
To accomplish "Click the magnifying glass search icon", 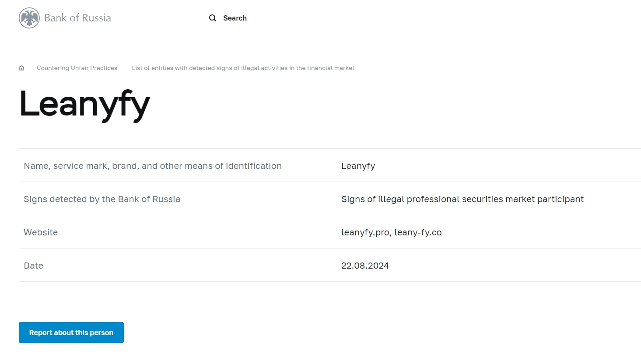I will point(213,18).
